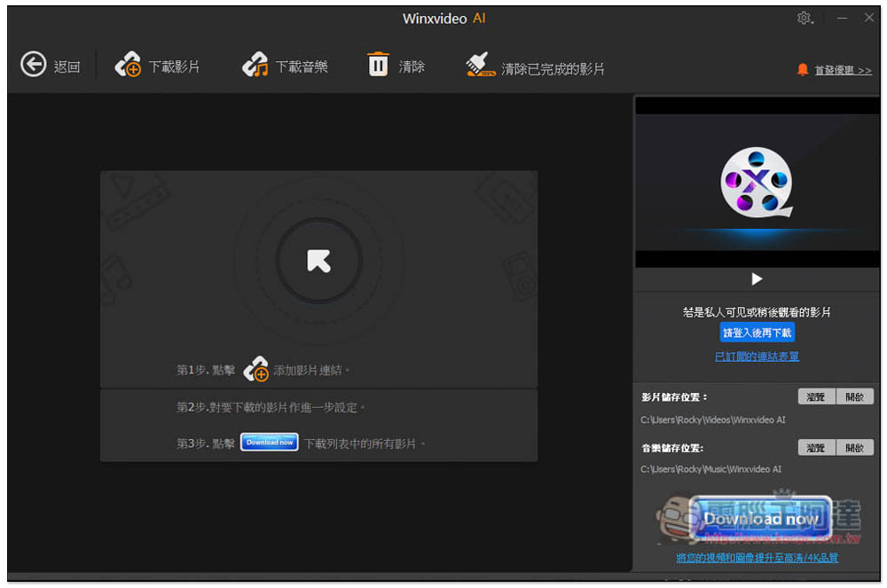Click the back arrow icon (返回)
This screenshot has height=588, width=887.
tap(34, 65)
